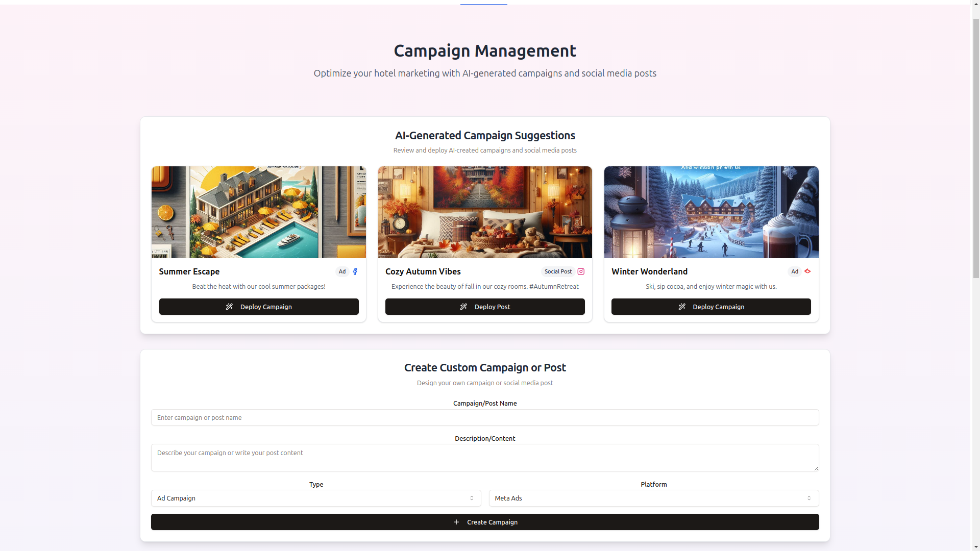Click the Cozy Autumn Vibes image

pos(485,212)
